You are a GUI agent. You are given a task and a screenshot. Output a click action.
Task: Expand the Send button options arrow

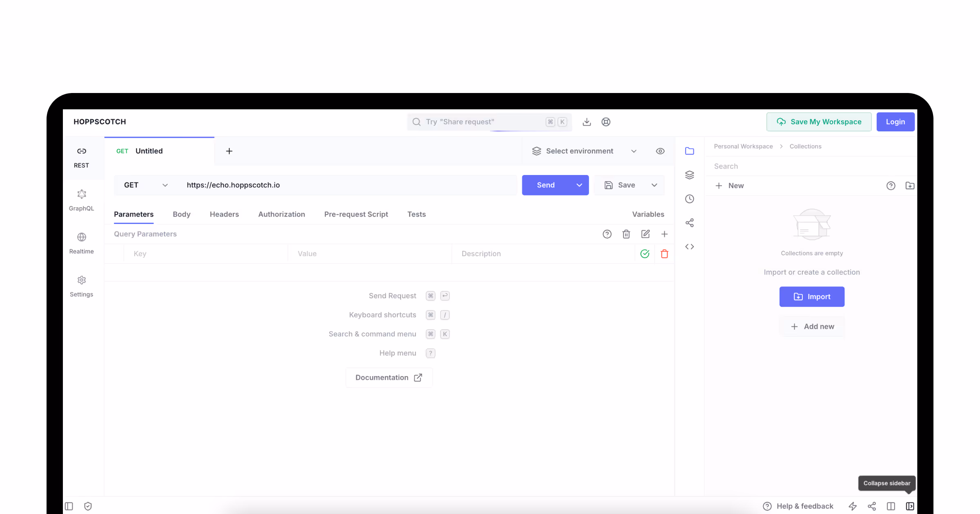point(579,185)
